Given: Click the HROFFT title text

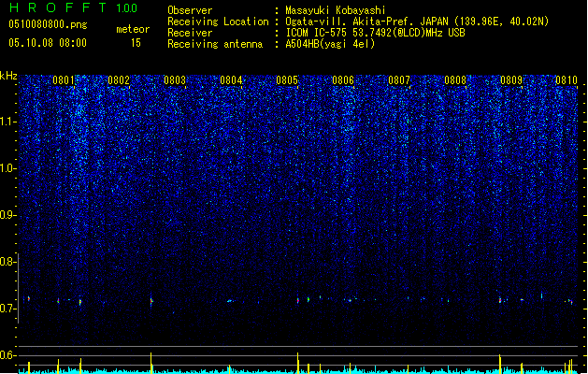Looking at the screenshot, I should [x=58, y=7].
